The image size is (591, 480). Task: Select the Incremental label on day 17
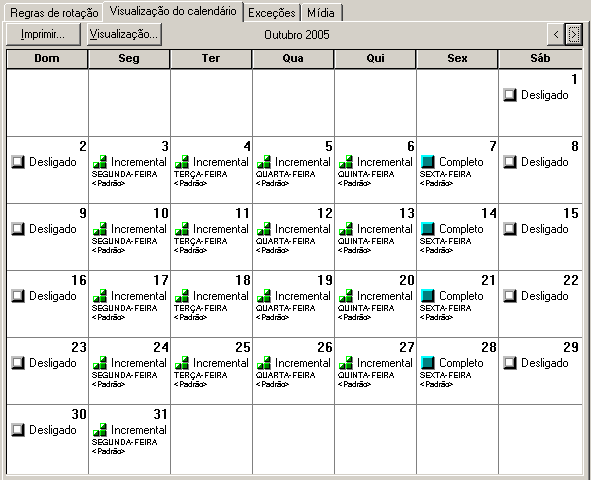pyautogui.click(x=138, y=296)
